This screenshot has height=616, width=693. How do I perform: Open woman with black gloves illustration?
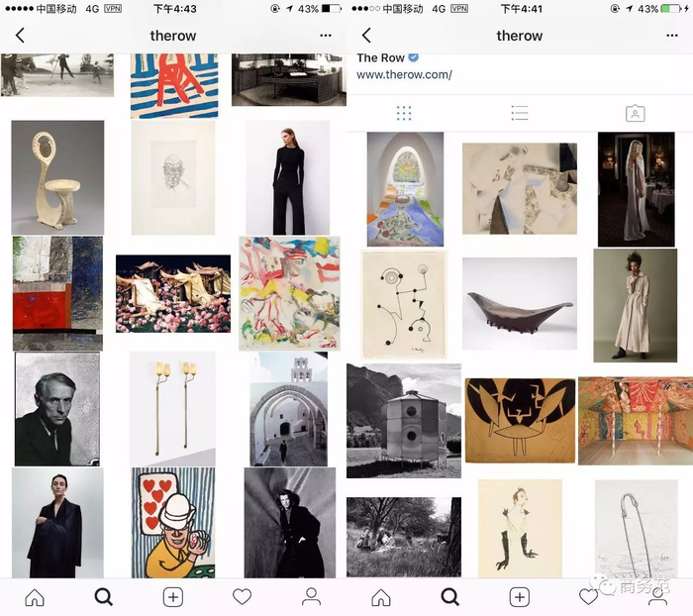[x=520, y=529]
